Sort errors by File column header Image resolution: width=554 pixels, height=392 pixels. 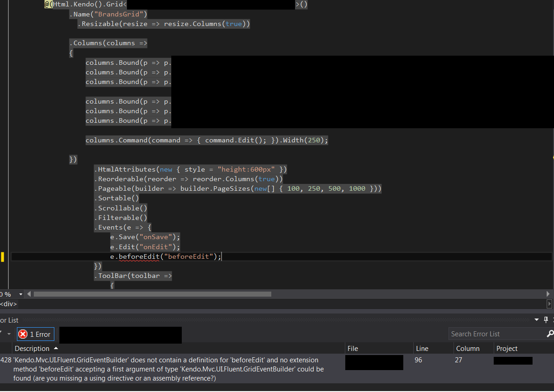(x=353, y=349)
